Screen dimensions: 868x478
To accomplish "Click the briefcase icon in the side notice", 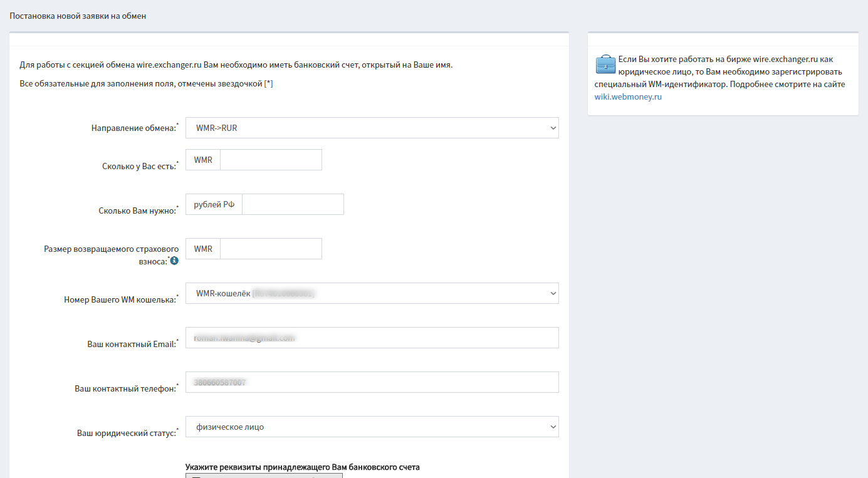I will pyautogui.click(x=605, y=64).
